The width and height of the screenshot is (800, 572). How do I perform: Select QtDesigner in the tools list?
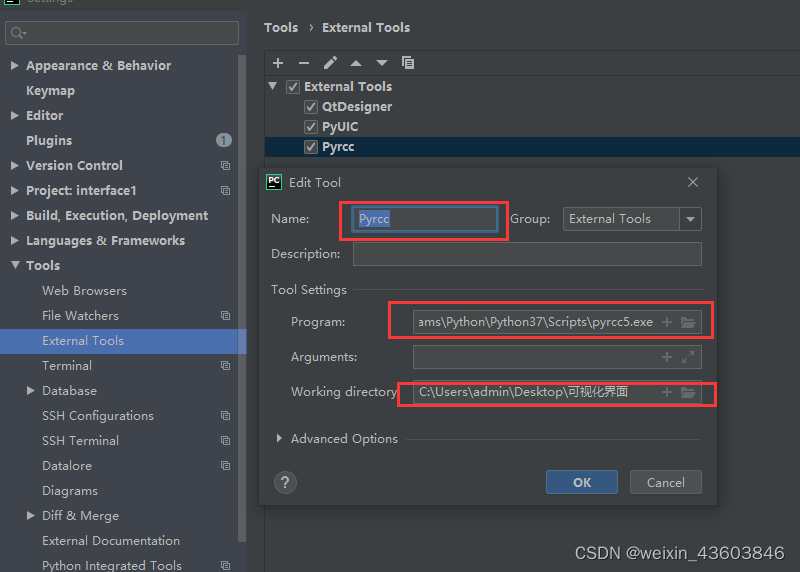pos(357,107)
